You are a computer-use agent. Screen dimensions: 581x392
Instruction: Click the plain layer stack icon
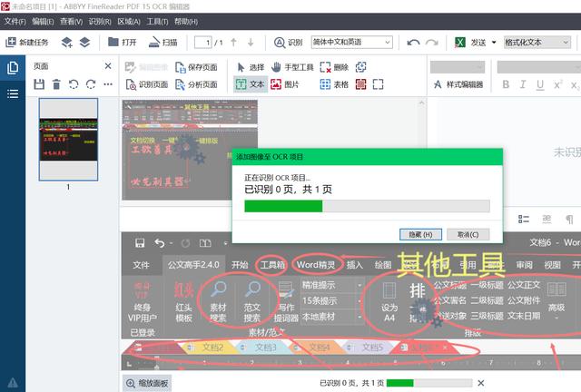84,43
